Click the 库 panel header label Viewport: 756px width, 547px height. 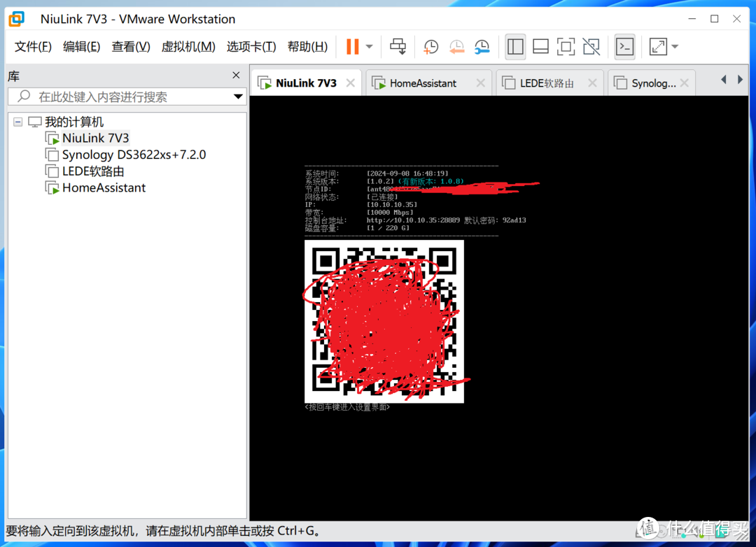13,76
